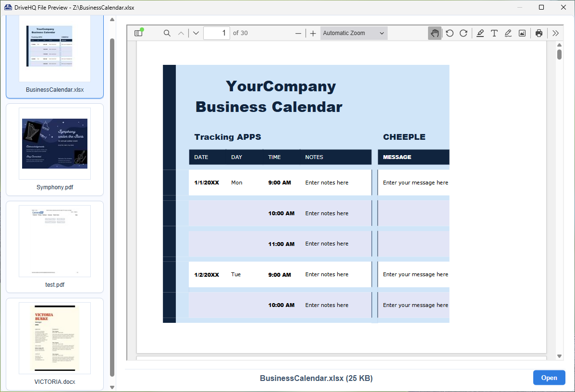Click document scroll up arrow
Viewport: 575px width, 392px height.
point(559,45)
